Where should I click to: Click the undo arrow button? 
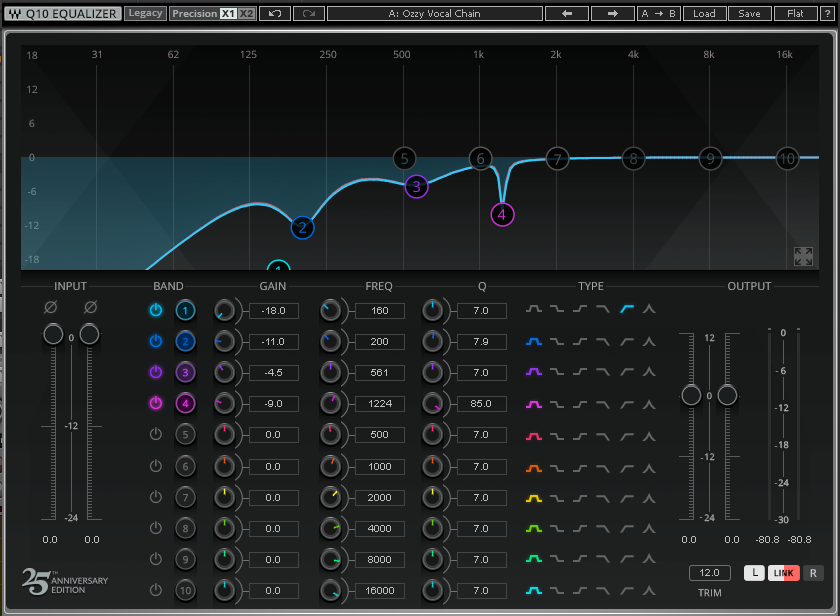(x=275, y=13)
